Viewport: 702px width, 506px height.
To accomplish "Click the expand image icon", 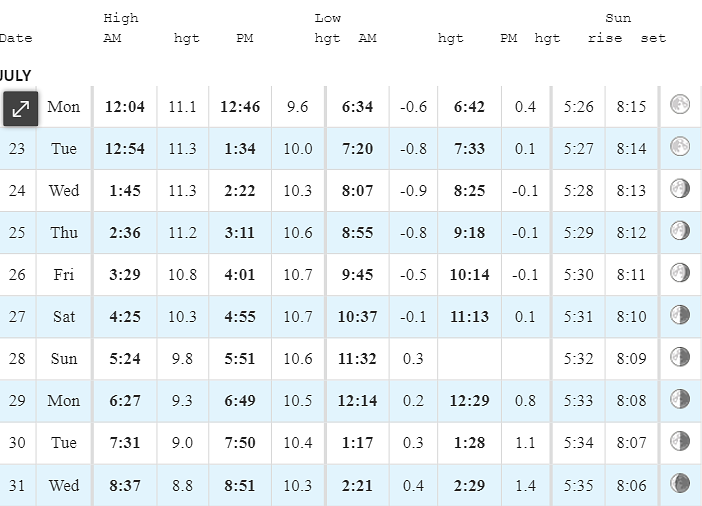I will [21, 108].
